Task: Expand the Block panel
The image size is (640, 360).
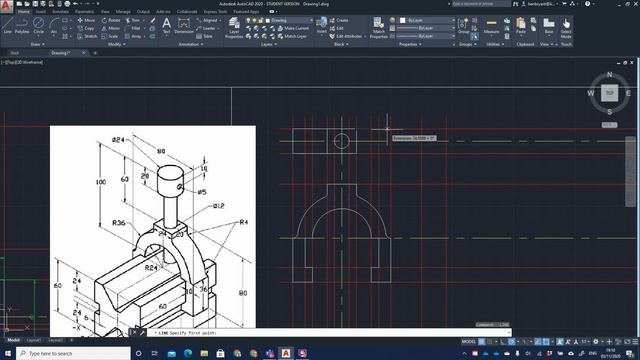Action: coord(341,44)
